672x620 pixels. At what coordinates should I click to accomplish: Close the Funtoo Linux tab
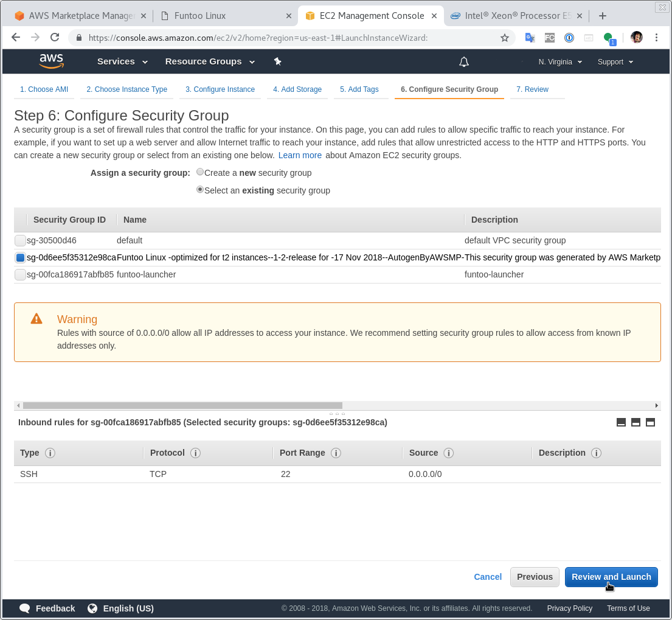(289, 16)
